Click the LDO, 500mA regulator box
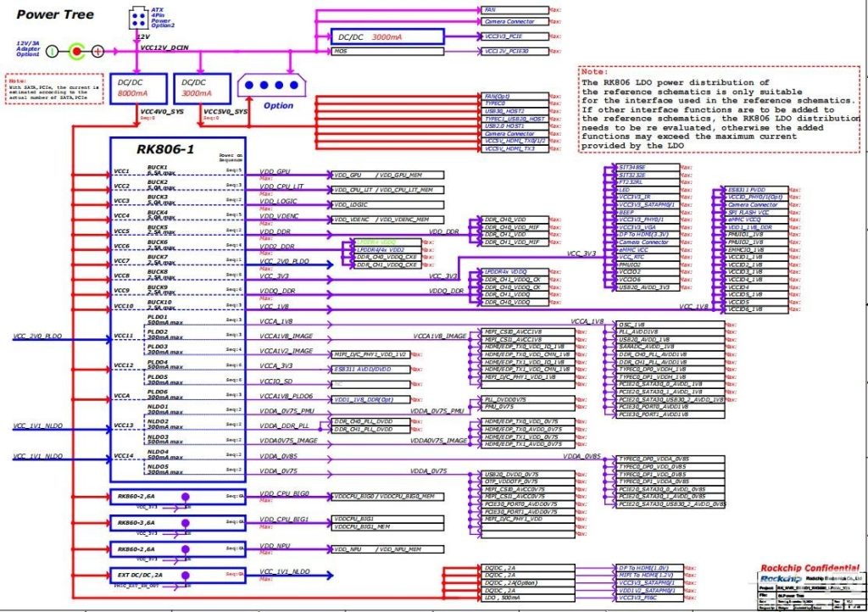Viewport: 868px width, 612px height. [x=528, y=598]
